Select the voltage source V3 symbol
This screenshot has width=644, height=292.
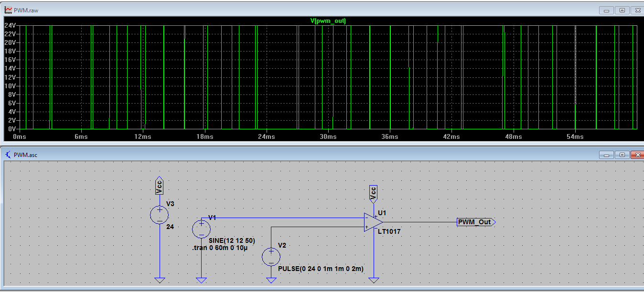click(160, 215)
